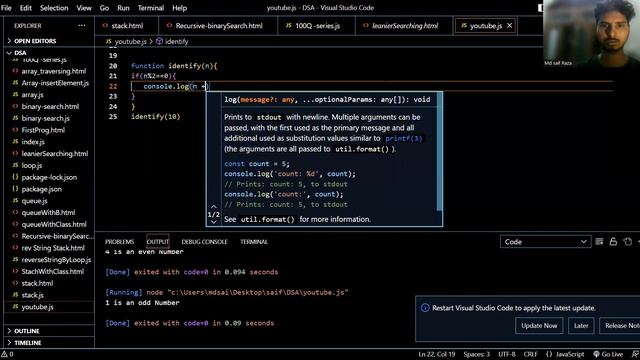Switch to the Problems panel tab
The height and width of the screenshot is (360, 640).
[x=120, y=242]
